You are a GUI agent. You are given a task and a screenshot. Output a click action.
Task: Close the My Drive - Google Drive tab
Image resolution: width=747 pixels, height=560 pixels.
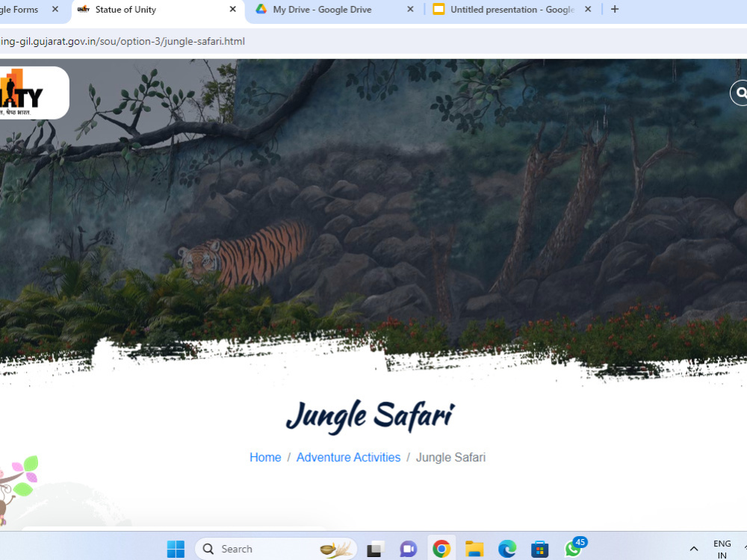(x=410, y=9)
